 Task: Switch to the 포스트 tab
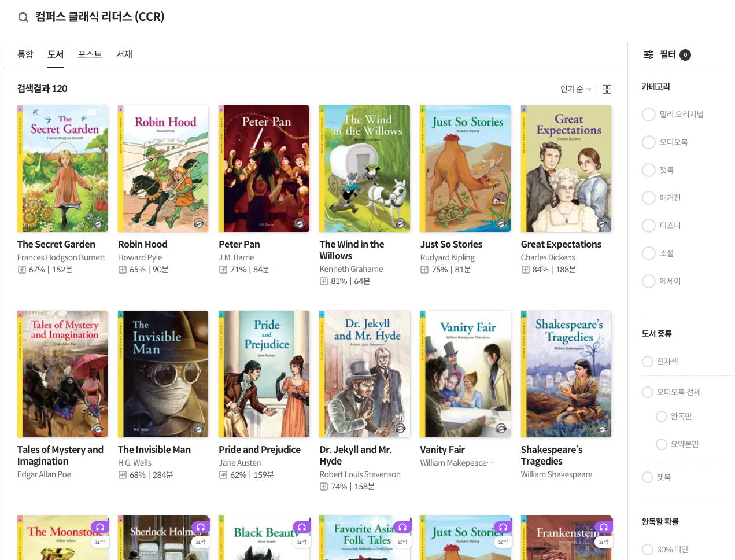pos(90,54)
